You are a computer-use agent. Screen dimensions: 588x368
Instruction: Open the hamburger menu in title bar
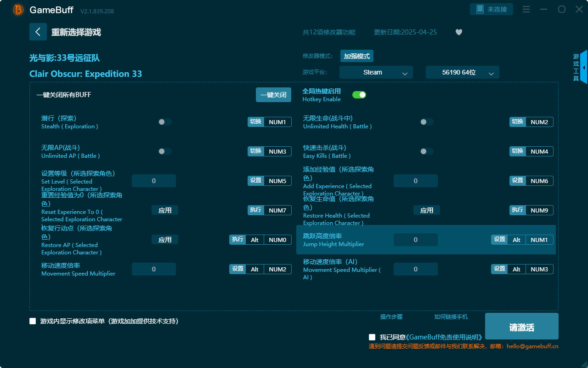click(526, 9)
